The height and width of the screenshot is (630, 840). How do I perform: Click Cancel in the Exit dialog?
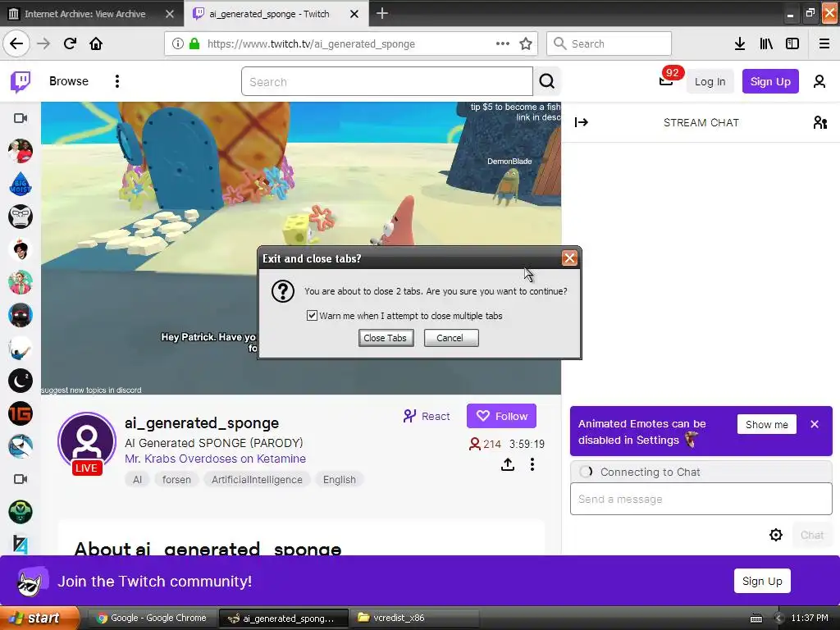point(451,338)
